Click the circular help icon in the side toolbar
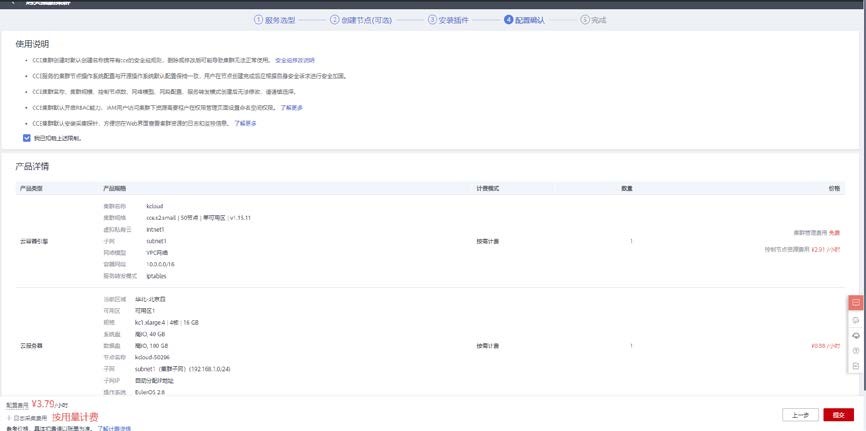Viewport: 866px width, 431px height. pyautogui.click(x=856, y=350)
